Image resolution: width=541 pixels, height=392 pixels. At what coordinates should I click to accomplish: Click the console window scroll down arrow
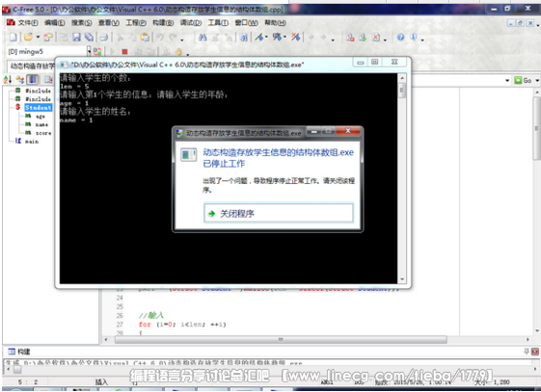tap(402, 279)
